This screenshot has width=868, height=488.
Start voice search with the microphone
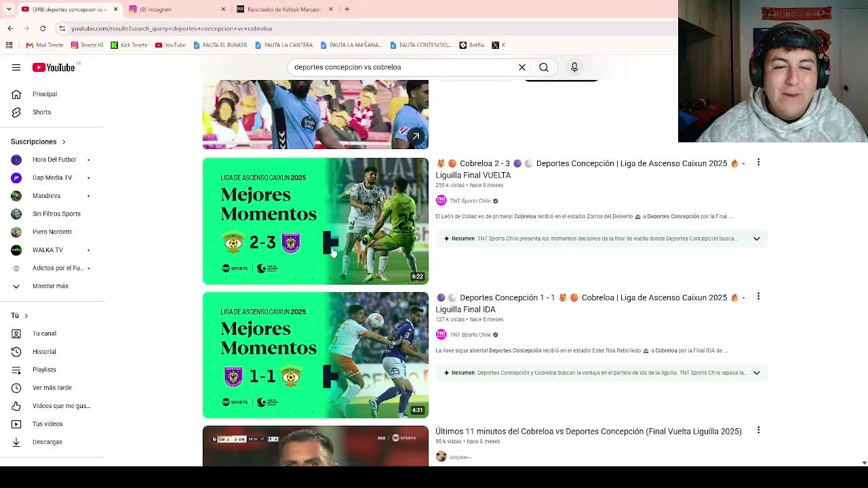point(574,67)
